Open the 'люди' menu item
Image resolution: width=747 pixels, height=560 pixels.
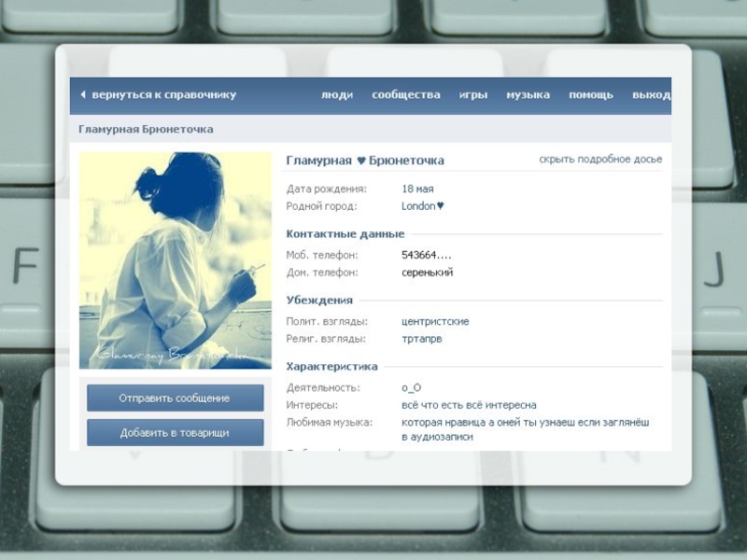[336, 95]
